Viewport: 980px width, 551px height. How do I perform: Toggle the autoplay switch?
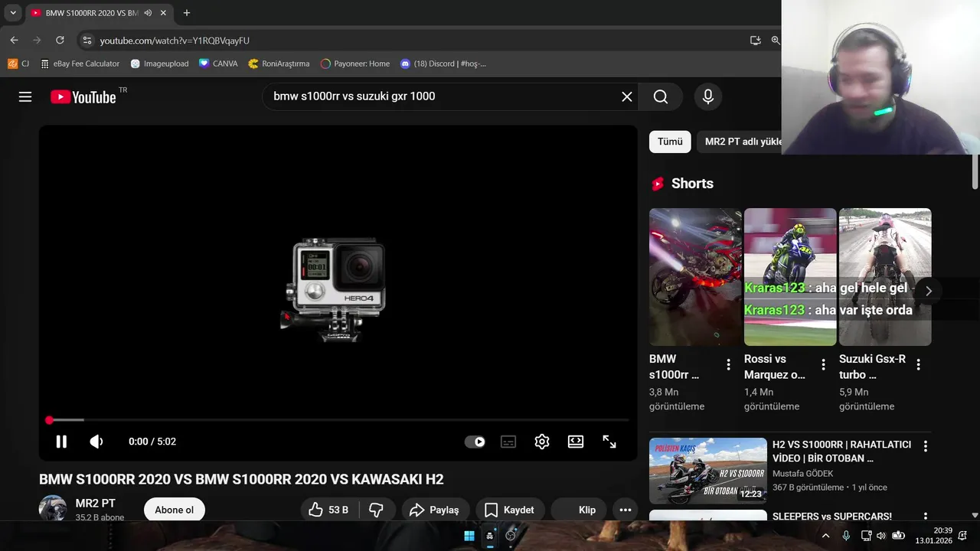[x=475, y=442]
